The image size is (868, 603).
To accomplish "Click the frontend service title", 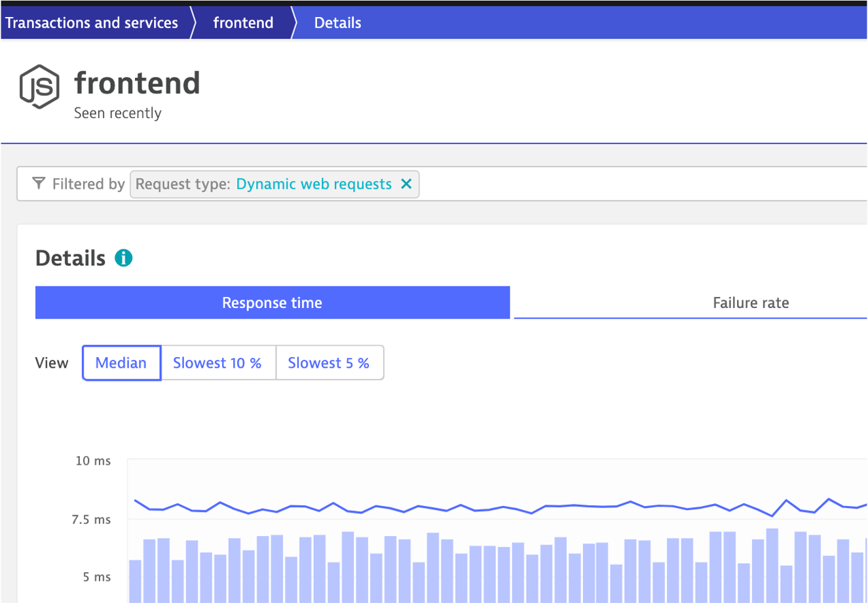I will [137, 83].
